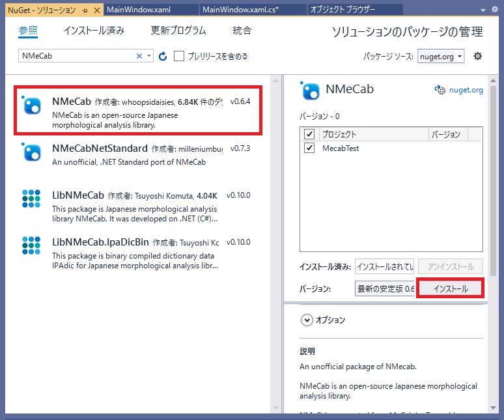Image resolution: width=504 pixels, height=420 pixels.
Task: Click the globe icon beside nuget.org link
Action: [x=440, y=90]
